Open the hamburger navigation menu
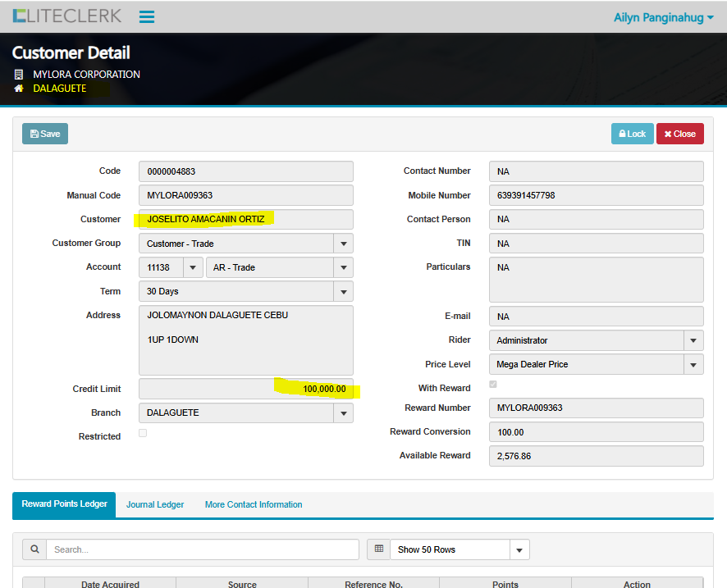Screen dimensions: 727x588 (x=147, y=16)
